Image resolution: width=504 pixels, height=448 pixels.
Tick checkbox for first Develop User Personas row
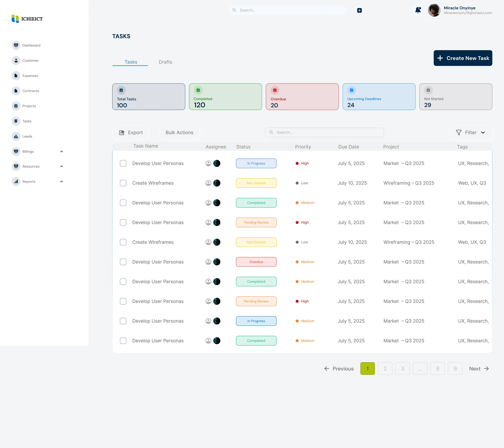pos(123,163)
